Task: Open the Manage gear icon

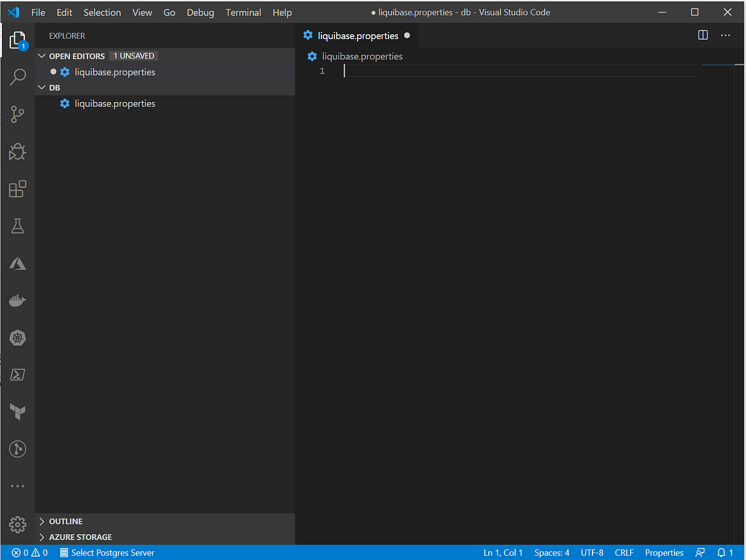Action: (17, 524)
